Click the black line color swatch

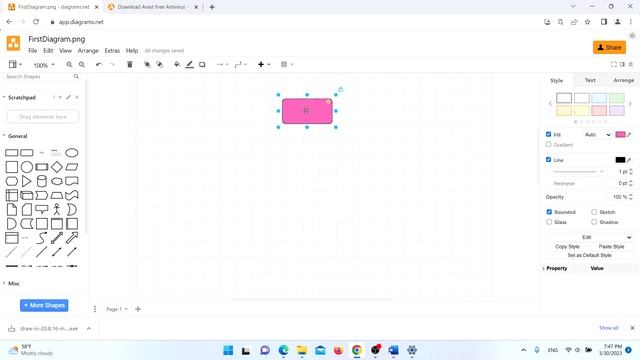click(x=620, y=160)
